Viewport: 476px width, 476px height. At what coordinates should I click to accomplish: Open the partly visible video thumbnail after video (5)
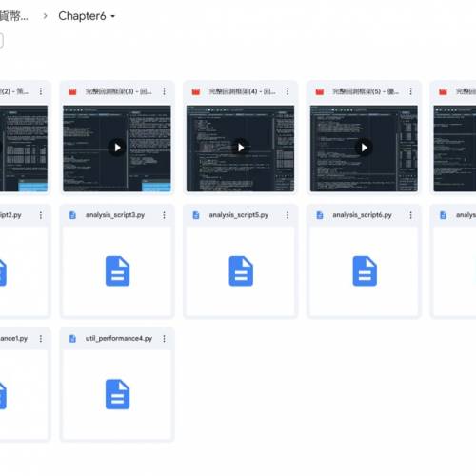click(x=455, y=149)
